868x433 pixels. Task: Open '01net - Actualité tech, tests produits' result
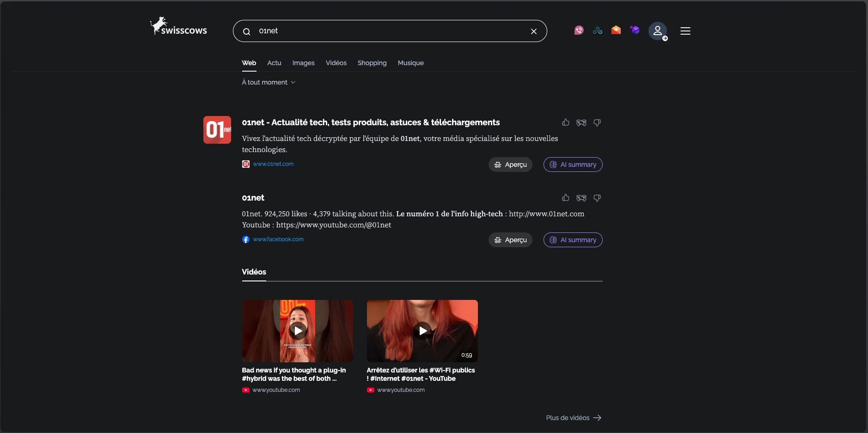coord(371,122)
